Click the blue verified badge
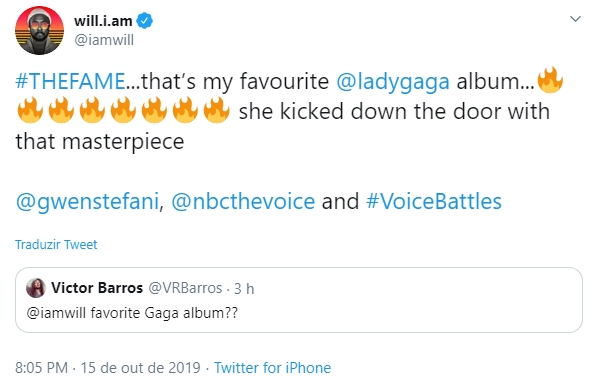The width and height of the screenshot is (596, 387). coord(145,21)
